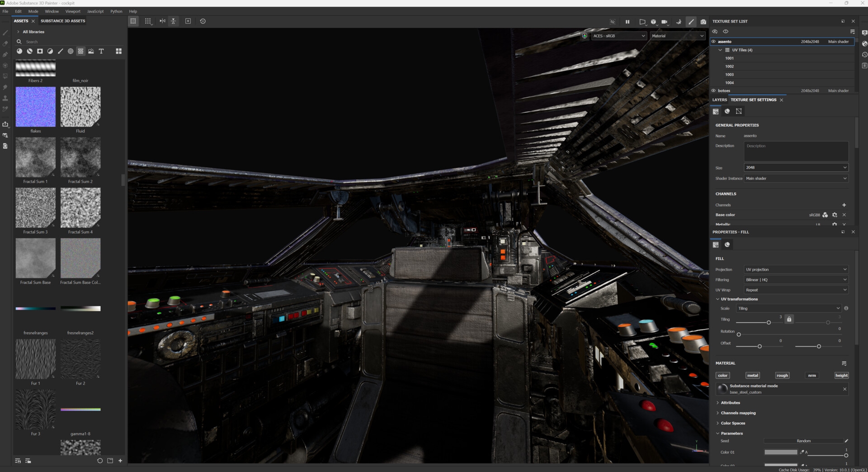868x472 pixels.
Task: Toggle the nrm material channel button
Action: pyautogui.click(x=812, y=375)
